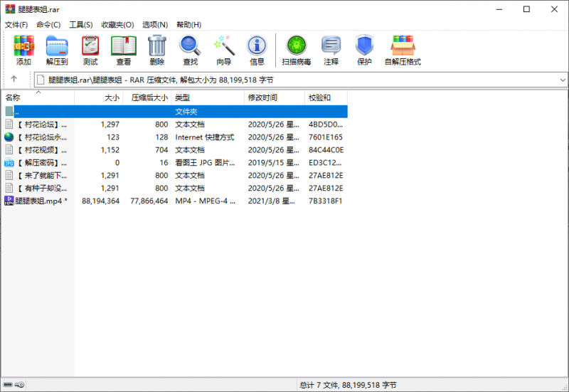This screenshot has height=392, width=569.
Task: Sort files by 修改时间 column
Action: point(262,97)
